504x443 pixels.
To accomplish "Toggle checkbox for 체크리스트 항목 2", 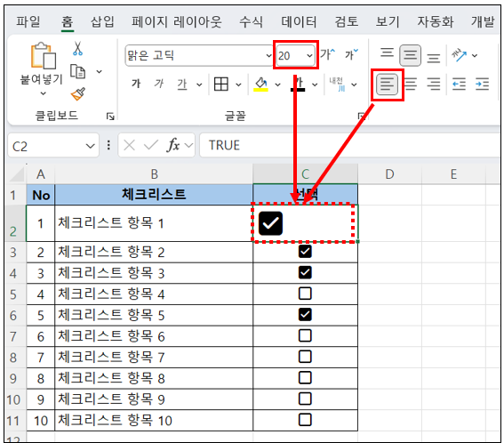I will [x=305, y=252].
